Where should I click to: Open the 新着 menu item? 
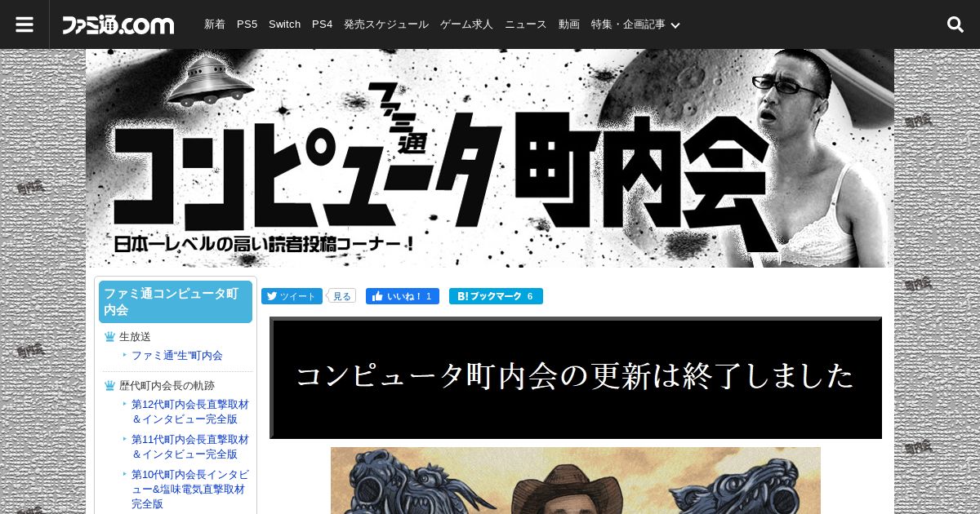pyautogui.click(x=215, y=24)
